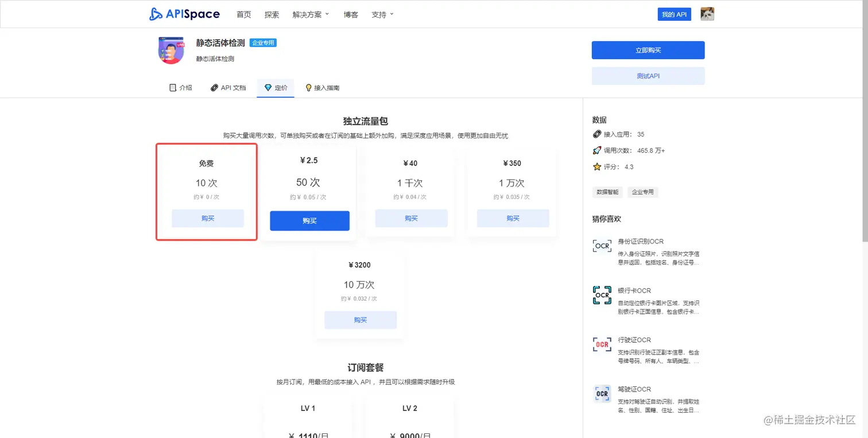Open the 行驶证OCR recommendation title
Viewport: 868px width, 438px height.
[634, 340]
